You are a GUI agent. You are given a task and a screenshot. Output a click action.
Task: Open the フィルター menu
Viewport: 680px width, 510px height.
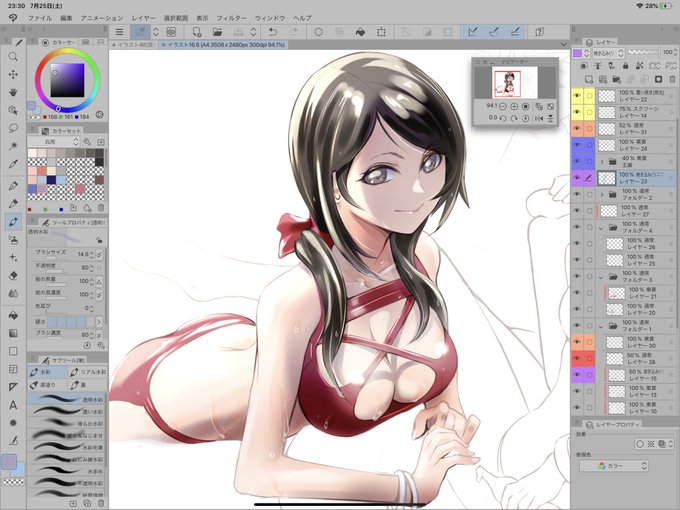tap(231, 18)
